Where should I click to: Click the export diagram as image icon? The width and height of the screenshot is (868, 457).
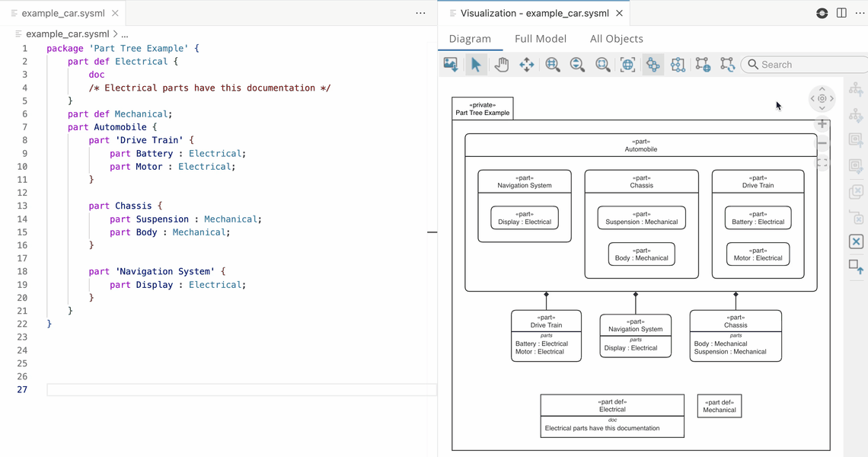tap(450, 64)
